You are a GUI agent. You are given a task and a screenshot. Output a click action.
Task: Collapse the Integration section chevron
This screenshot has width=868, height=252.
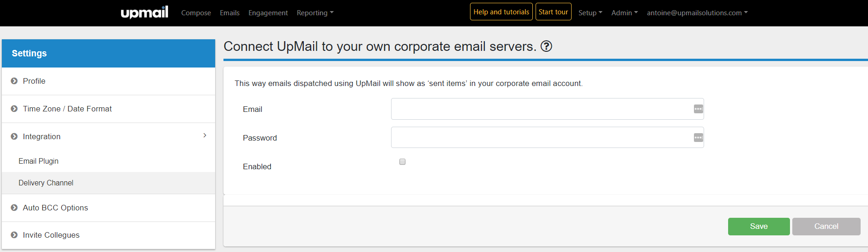205,135
